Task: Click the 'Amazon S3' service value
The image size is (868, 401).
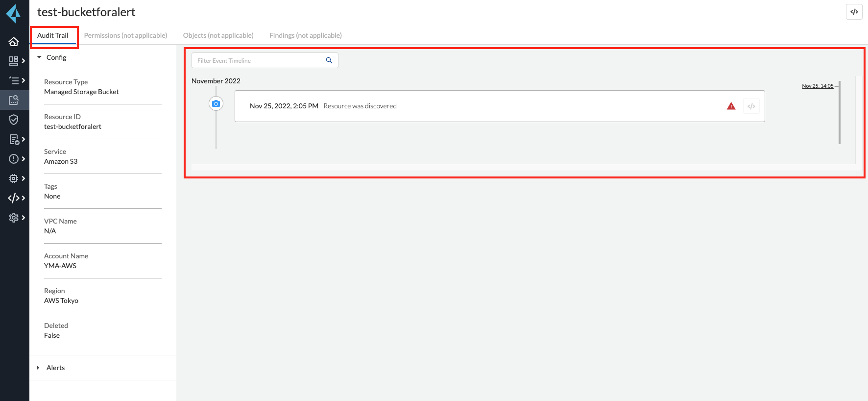Action: [61, 161]
